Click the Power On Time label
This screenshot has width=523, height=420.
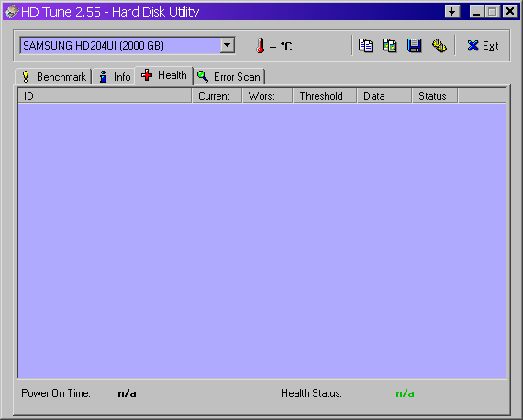56,393
